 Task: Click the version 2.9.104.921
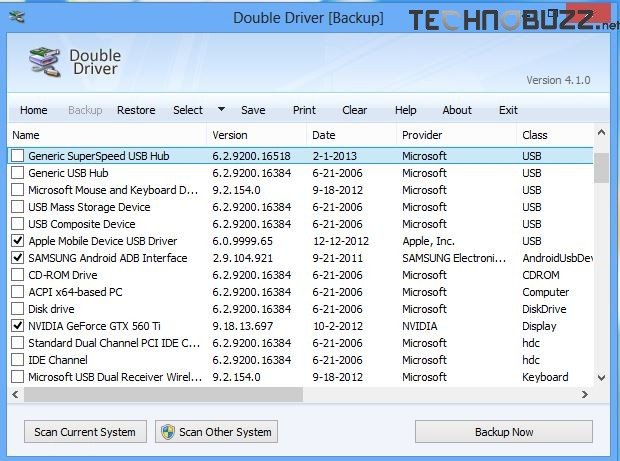pos(242,258)
